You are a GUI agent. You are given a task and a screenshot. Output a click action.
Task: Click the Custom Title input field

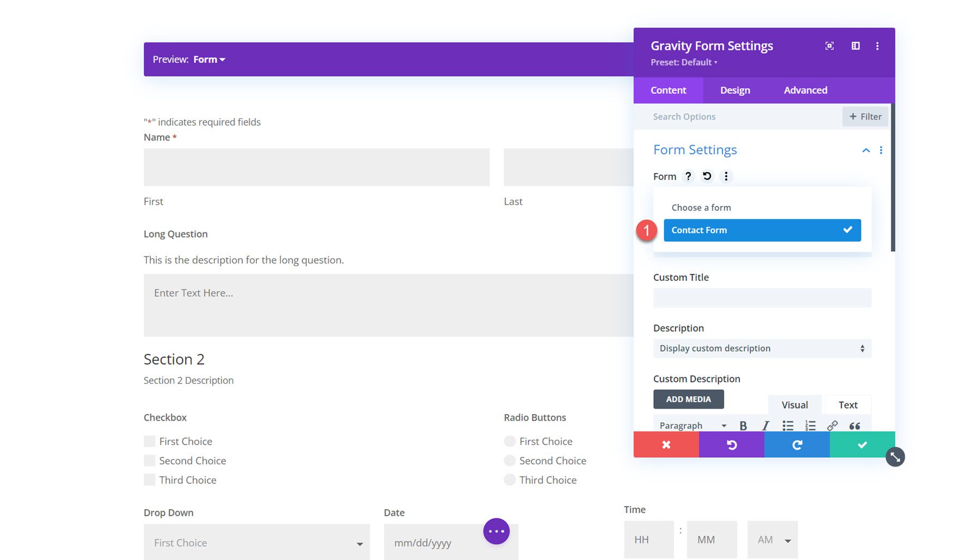pos(762,297)
